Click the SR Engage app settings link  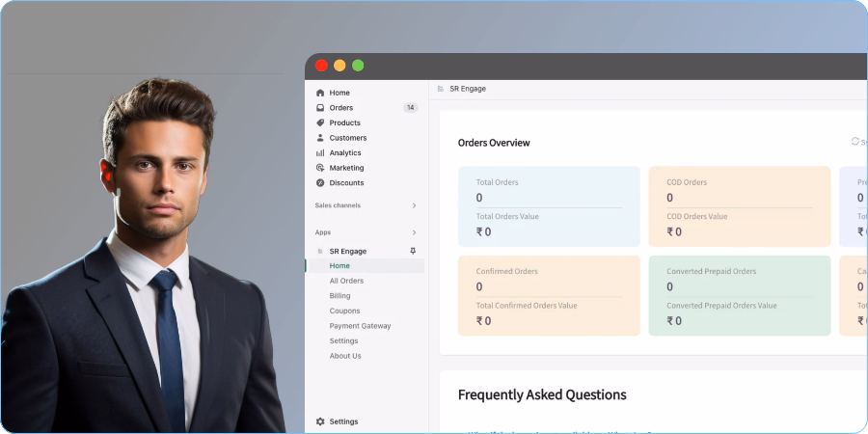343,340
